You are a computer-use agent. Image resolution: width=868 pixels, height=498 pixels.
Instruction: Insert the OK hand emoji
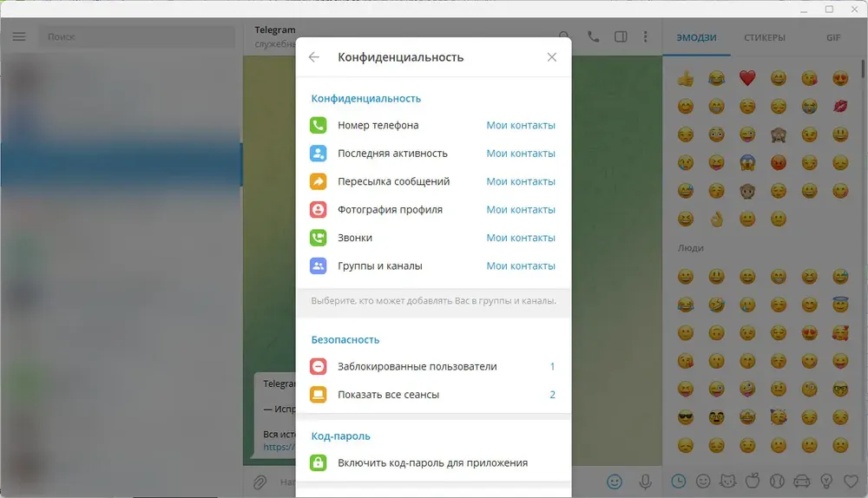pos(716,220)
